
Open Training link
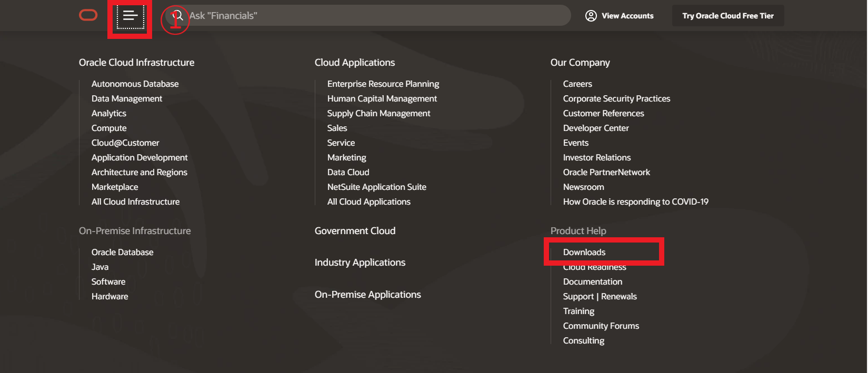[579, 311]
